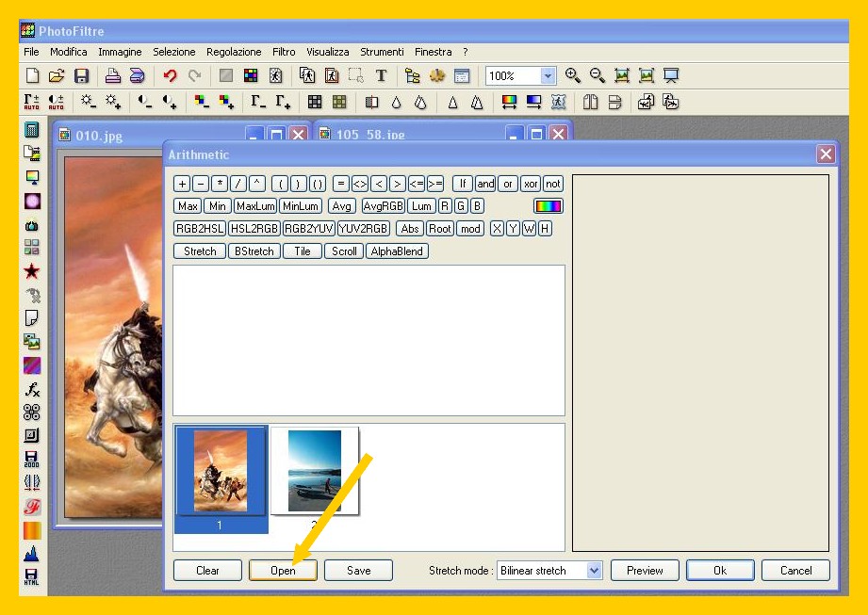Click the Preview button
This screenshot has width=868, height=615.
(645, 571)
